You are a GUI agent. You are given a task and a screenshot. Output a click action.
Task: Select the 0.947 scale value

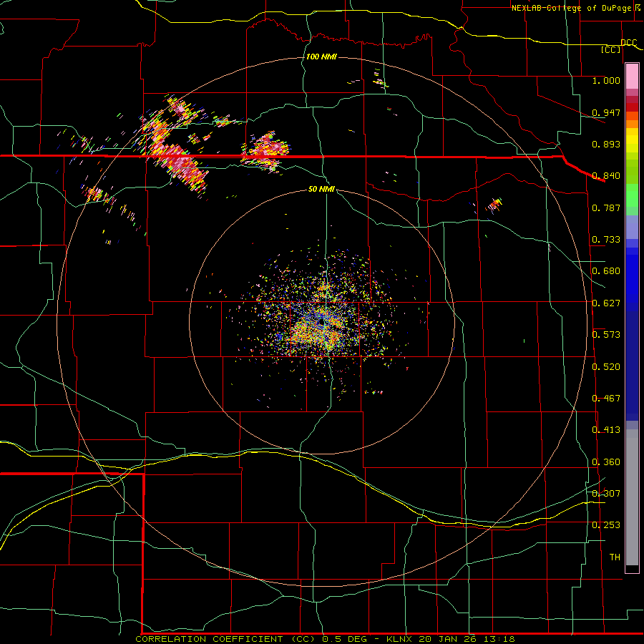coord(606,112)
